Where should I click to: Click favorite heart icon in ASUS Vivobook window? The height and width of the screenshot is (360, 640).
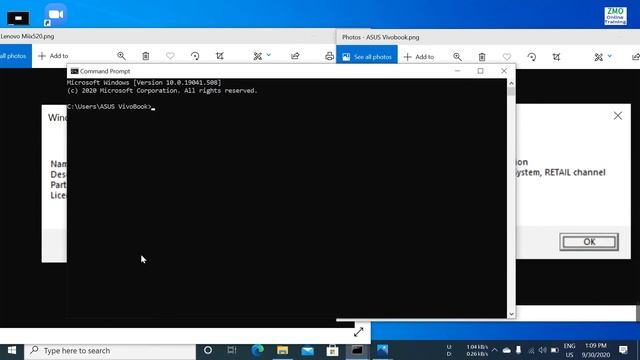(x=507, y=57)
